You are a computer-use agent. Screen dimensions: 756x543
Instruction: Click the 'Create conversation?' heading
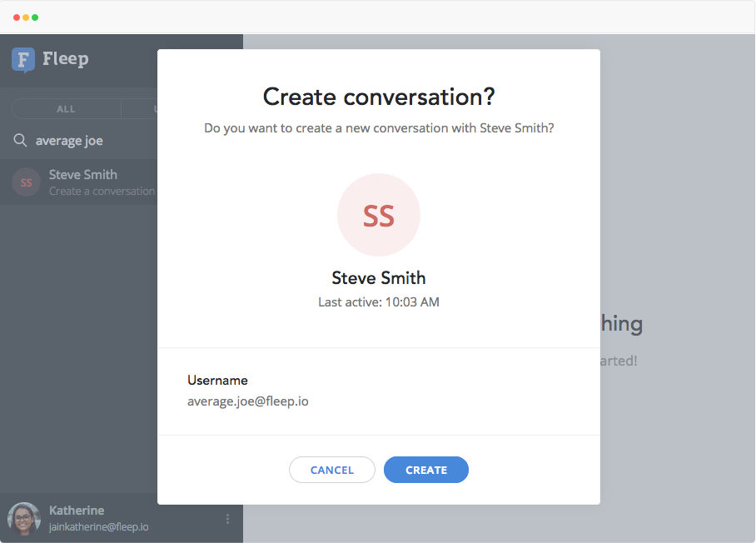[x=379, y=97]
